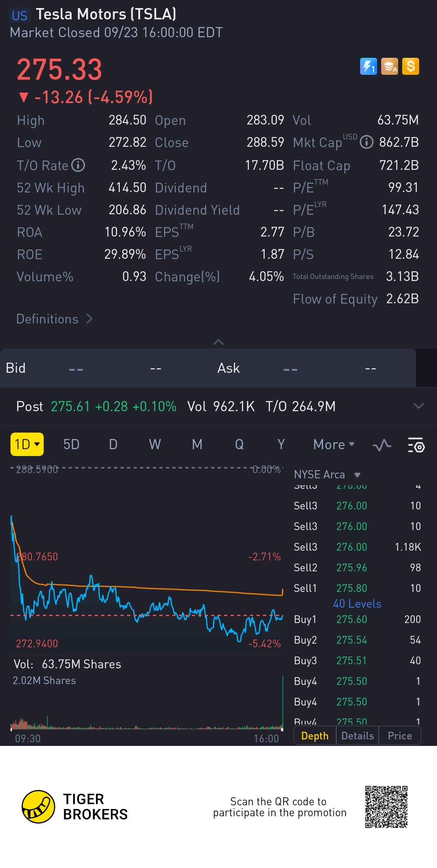Switch to the Details tab
The width and height of the screenshot is (437, 868).
(357, 736)
